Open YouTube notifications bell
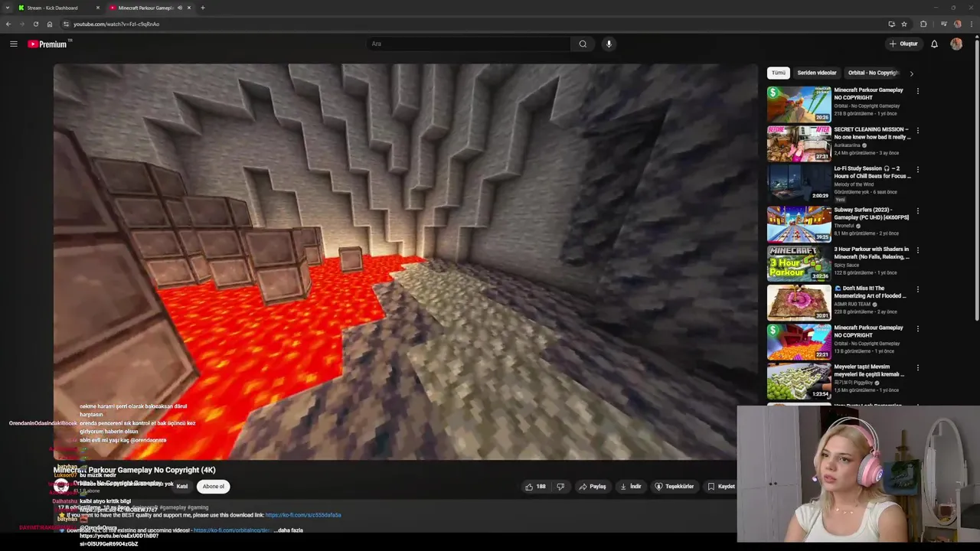Viewport: 980px width, 551px height. [x=934, y=44]
